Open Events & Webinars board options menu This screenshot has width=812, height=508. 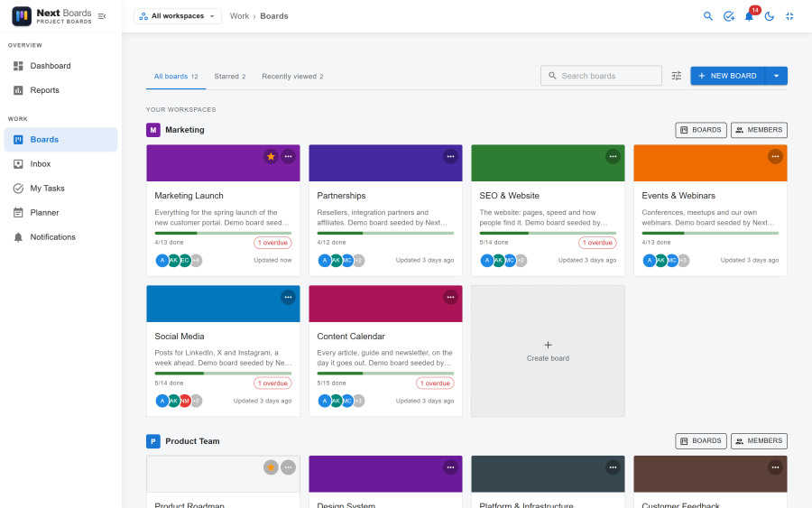pyautogui.click(x=775, y=156)
